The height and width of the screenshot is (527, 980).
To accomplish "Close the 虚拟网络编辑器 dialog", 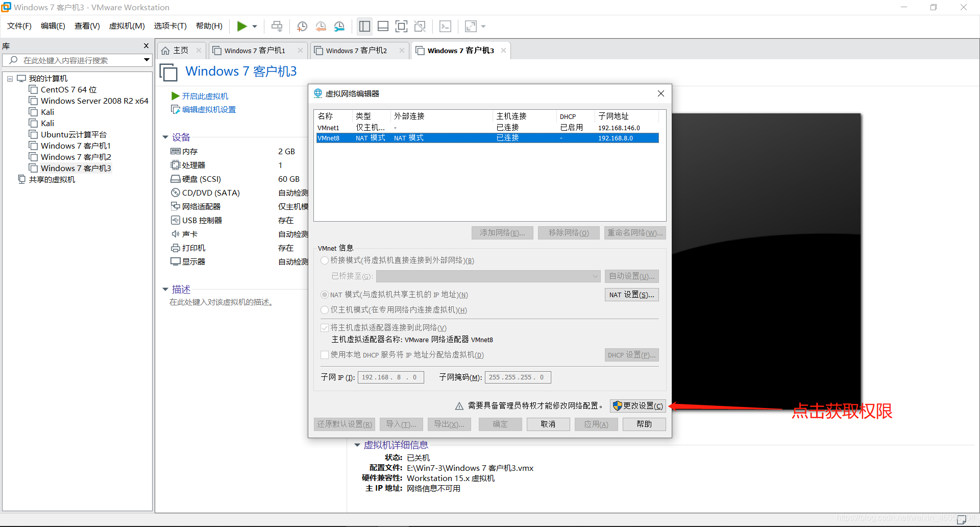I will 661,93.
